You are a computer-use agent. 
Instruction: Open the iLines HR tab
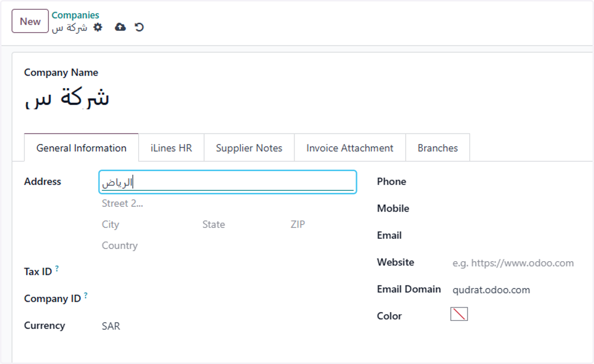171,148
